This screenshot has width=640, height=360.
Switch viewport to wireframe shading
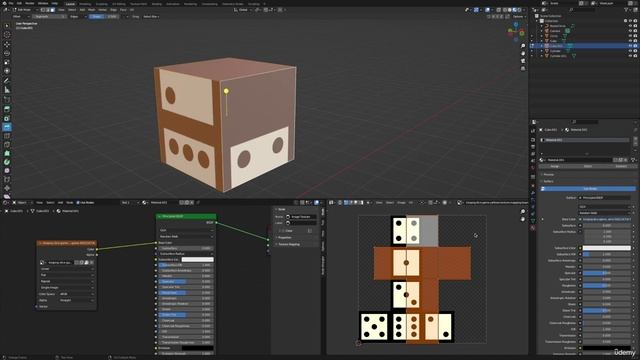tap(505, 10)
